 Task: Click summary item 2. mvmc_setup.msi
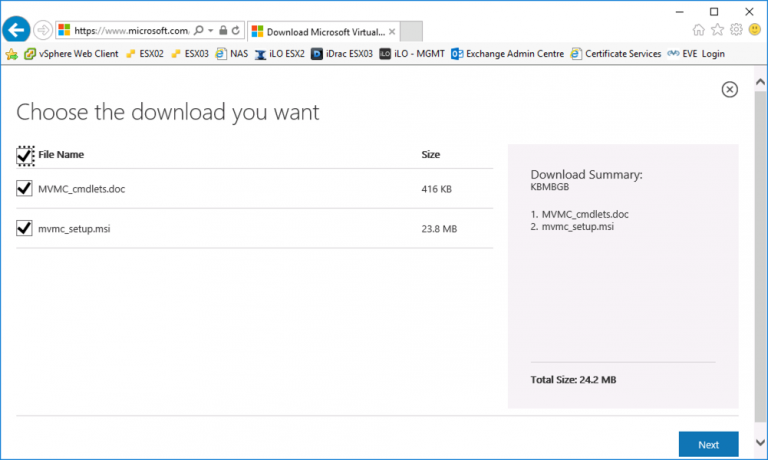pos(572,227)
